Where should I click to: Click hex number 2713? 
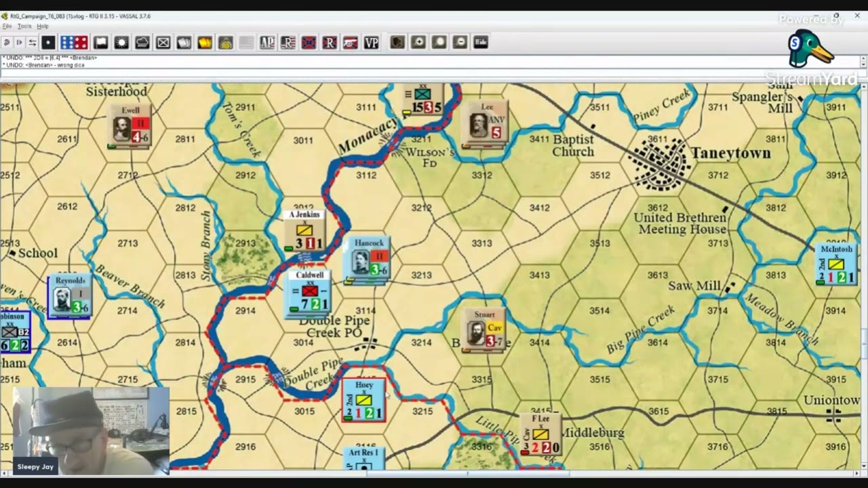(x=127, y=243)
